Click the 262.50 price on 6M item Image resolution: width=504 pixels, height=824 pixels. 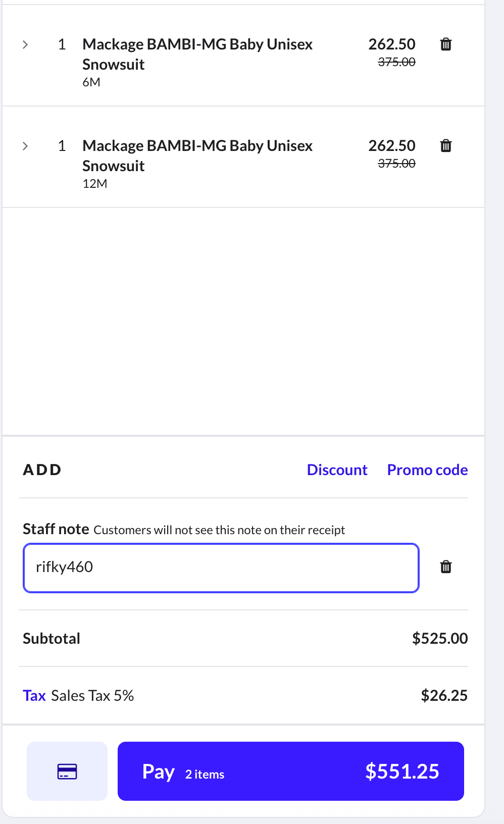click(x=391, y=44)
